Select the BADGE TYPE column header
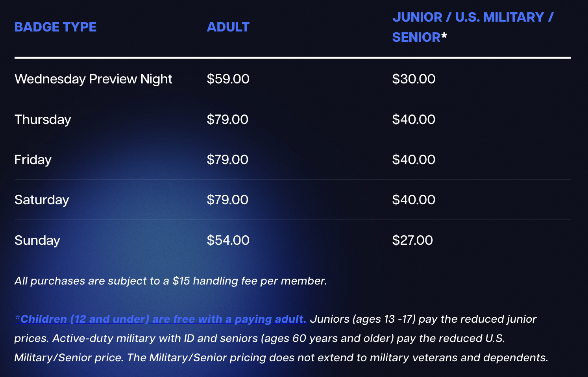The width and height of the screenshot is (588, 377). pyautogui.click(x=55, y=27)
